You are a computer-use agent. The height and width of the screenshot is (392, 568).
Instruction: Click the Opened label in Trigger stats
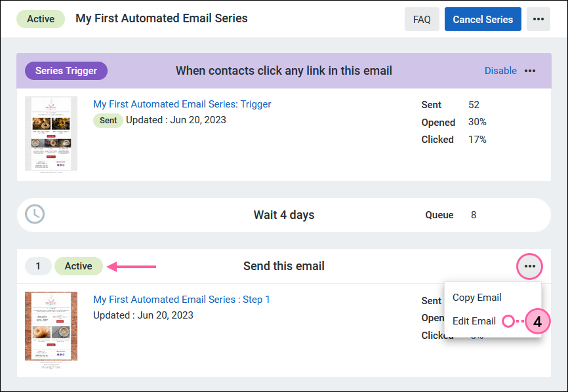coord(438,123)
